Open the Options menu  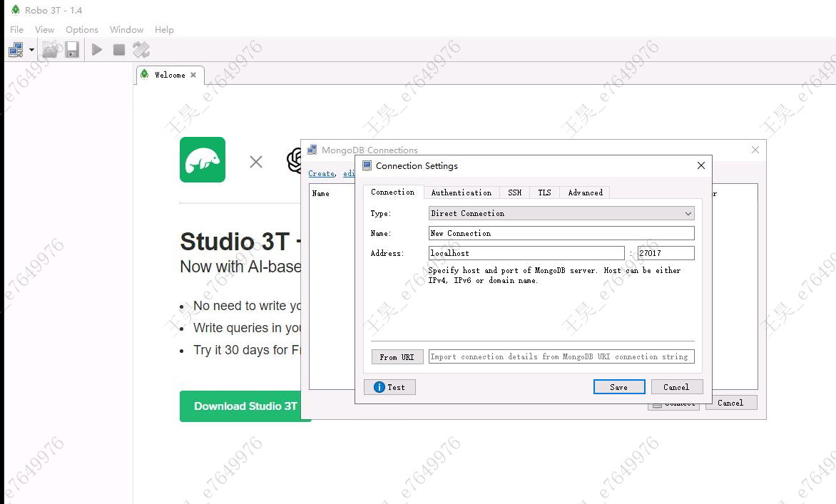pyautogui.click(x=81, y=30)
